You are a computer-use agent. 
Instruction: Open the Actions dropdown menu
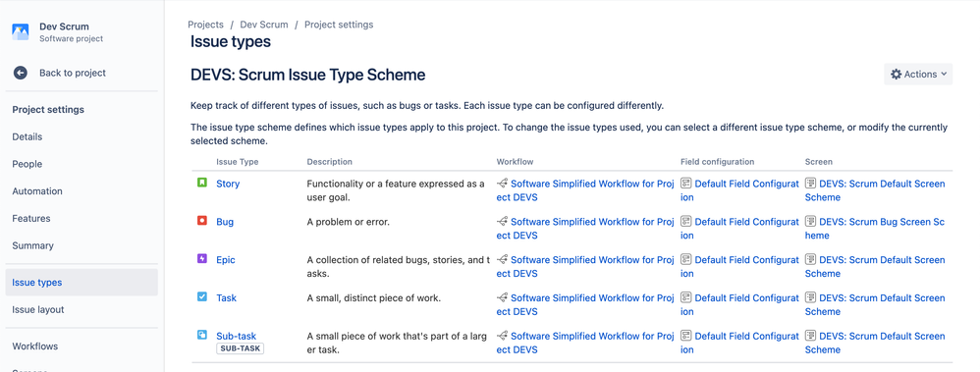(918, 74)
